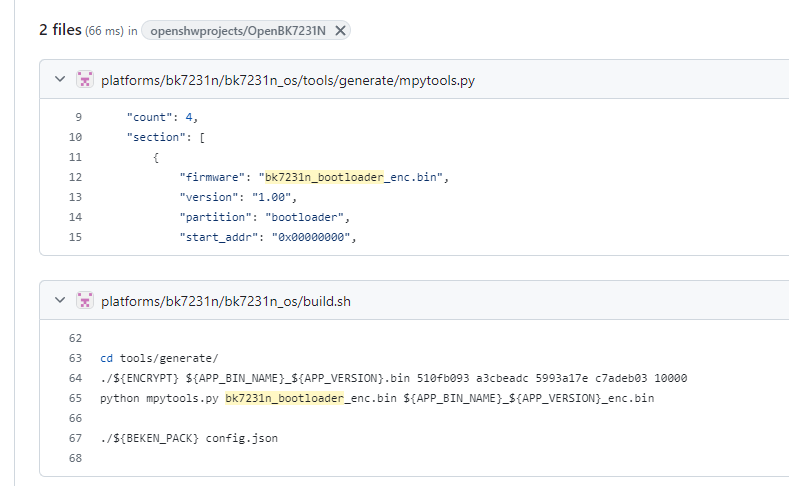Open the build.sh file path link
This screenshot has width=789, height=486.
pyautogui.click(x=226, y=301)
